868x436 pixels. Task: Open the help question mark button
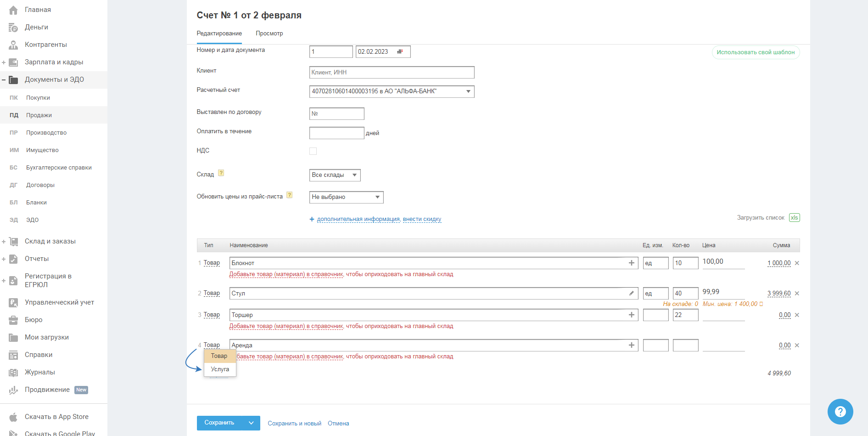[x=840, y=411]
